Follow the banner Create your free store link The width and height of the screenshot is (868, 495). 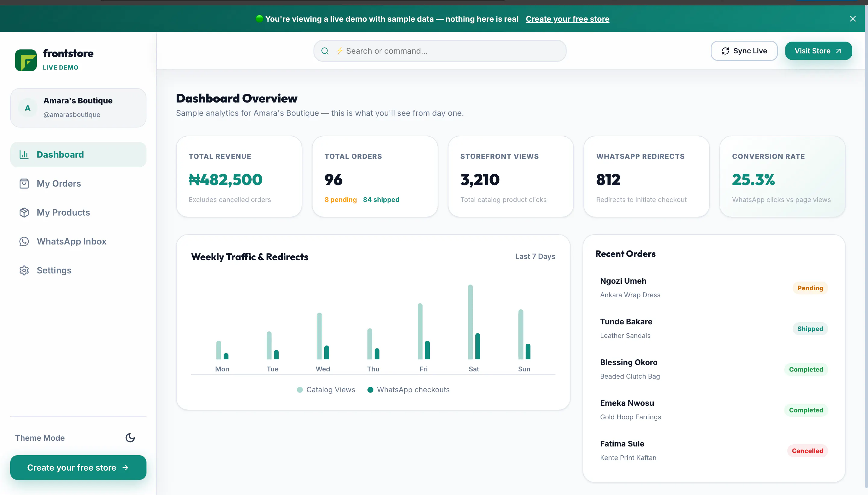click(x=567, y=19)
